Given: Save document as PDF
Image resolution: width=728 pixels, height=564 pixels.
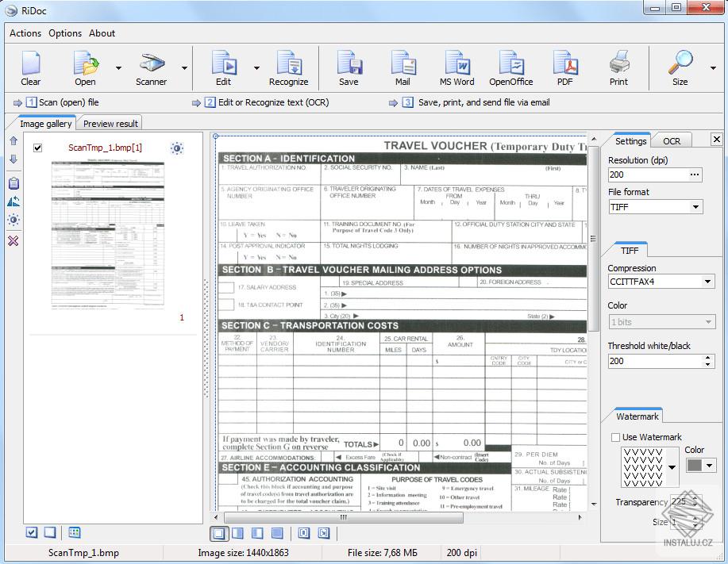Looking at the screenshot, I should click(564, 68).
